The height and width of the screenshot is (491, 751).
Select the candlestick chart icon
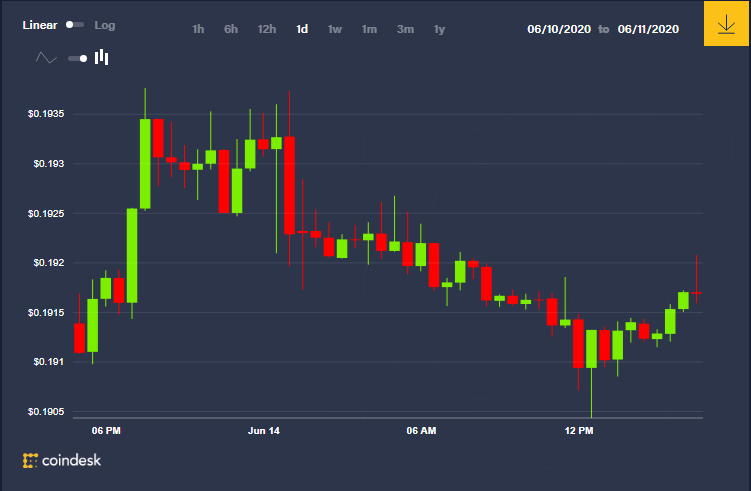[102, 57]
